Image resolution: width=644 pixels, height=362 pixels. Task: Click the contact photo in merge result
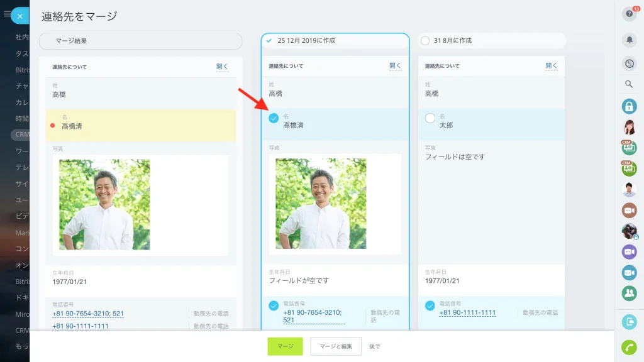click(105, 204)
